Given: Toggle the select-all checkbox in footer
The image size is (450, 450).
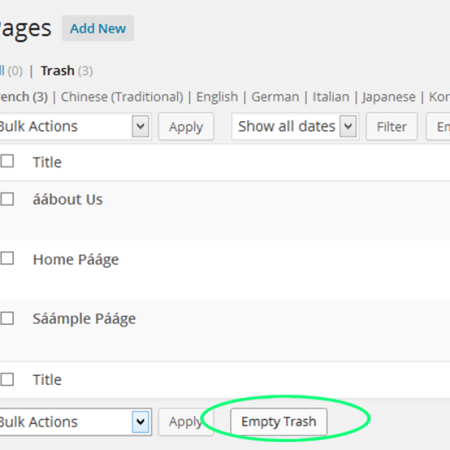Looking at the screenshot, I should pos(7,379).
